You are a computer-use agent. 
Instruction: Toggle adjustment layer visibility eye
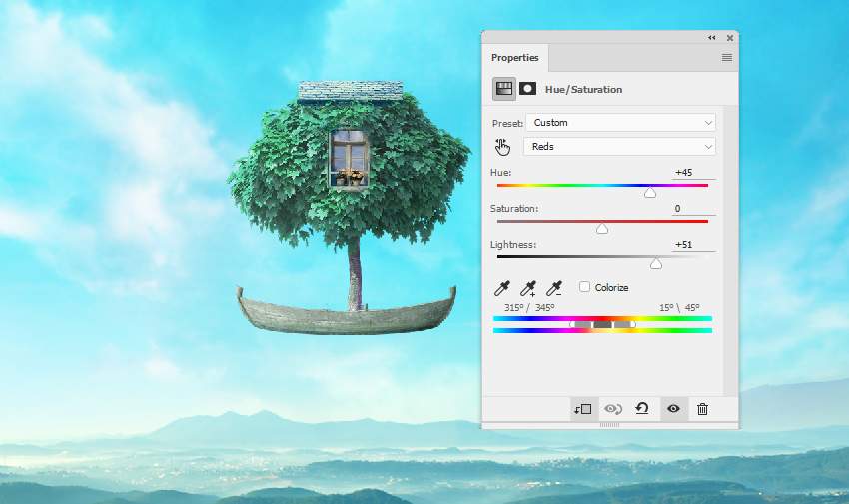673,409
